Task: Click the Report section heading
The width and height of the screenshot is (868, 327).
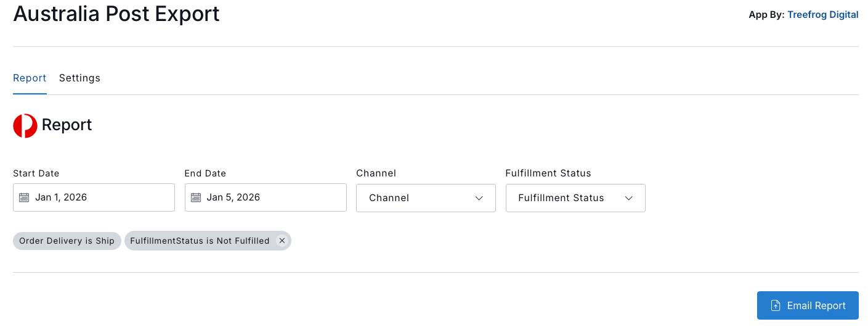Action: [67, 125]
